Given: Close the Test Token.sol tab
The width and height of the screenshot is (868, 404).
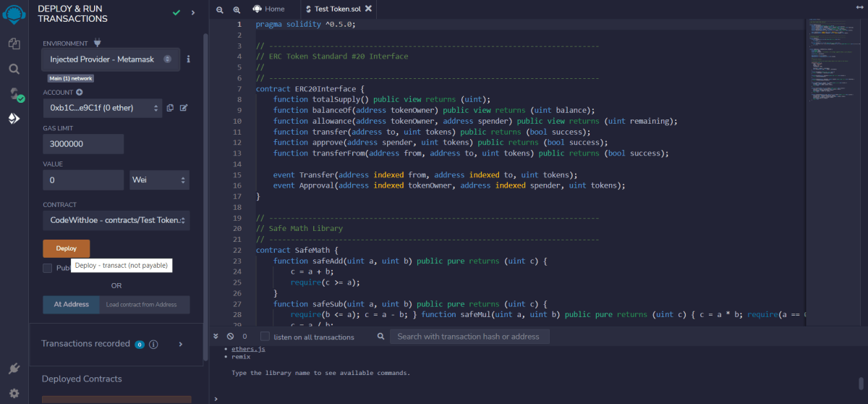Looking at the screenshot, I should 369,9.
